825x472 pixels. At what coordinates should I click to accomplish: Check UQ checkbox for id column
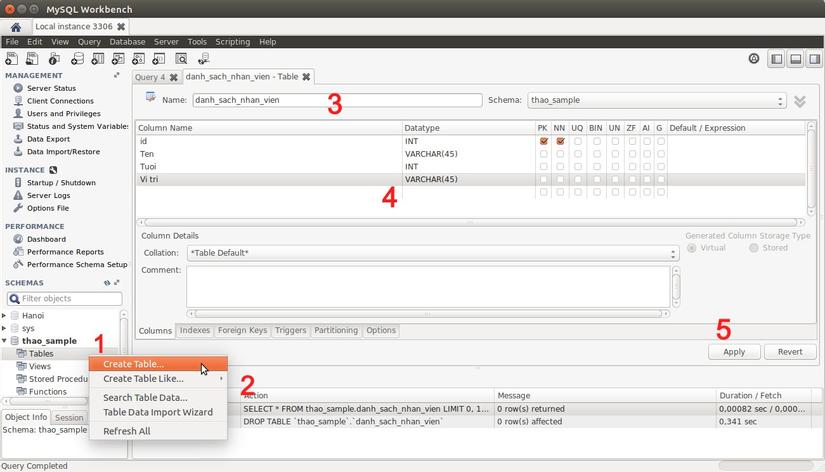tap(578, 141)
